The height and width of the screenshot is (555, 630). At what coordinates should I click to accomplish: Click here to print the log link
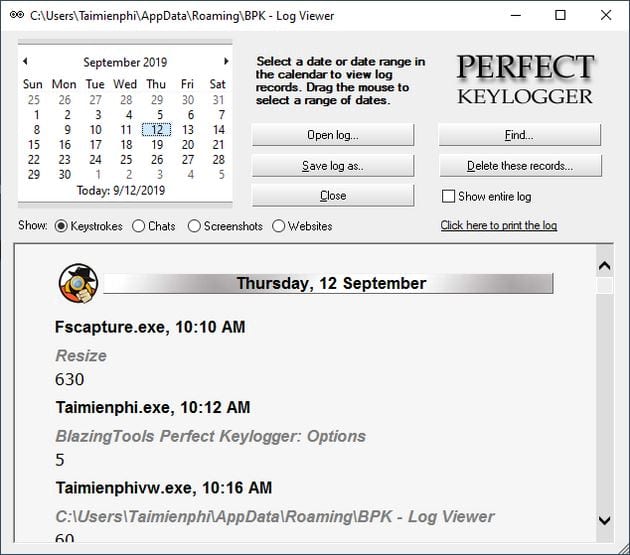(499, 225)
